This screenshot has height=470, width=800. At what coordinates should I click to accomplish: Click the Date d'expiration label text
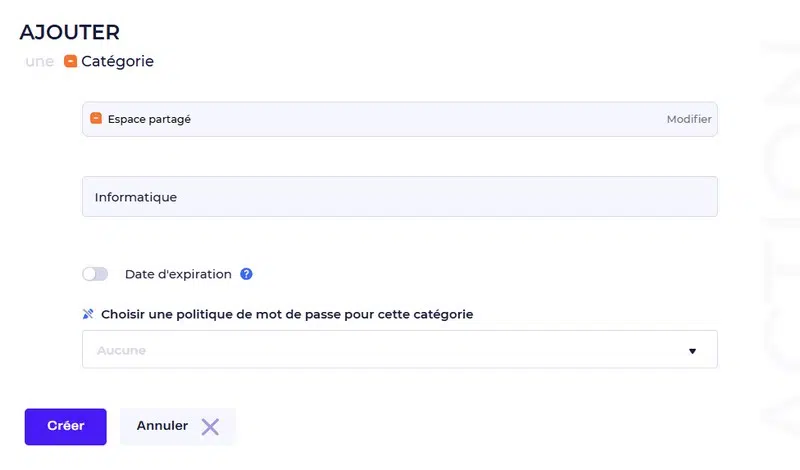(x=178, y=274)
